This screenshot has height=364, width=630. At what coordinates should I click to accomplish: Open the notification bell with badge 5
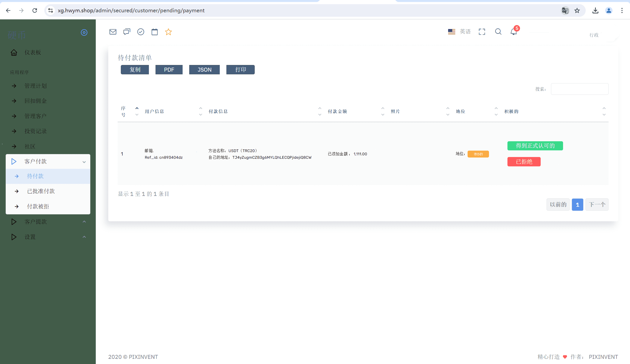[514, 32]
